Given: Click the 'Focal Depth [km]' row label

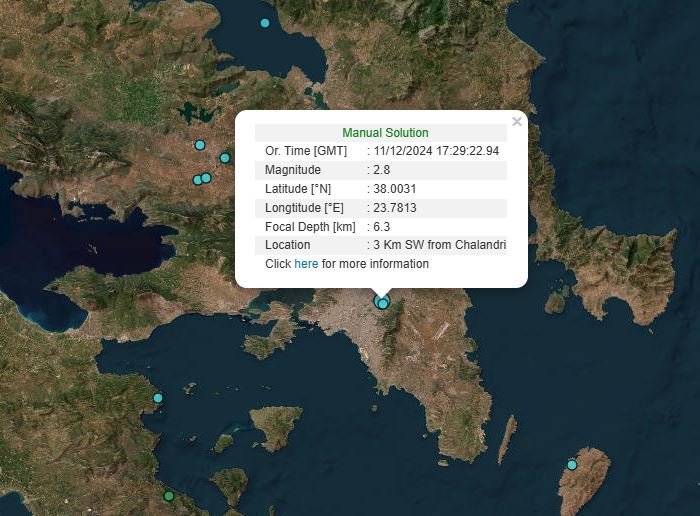Looking at the screenshot, I should 310,227.
